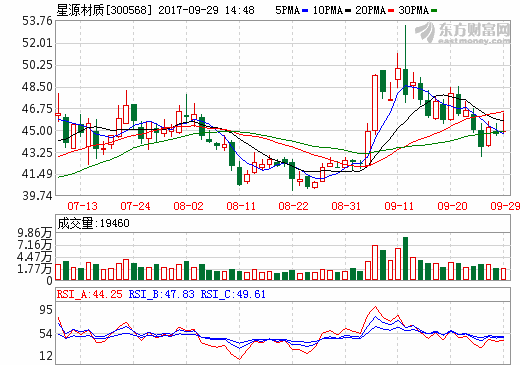The image size is (520, 365).
Task: Click the 52.01 price axis label
Action: tap(37, 43)
